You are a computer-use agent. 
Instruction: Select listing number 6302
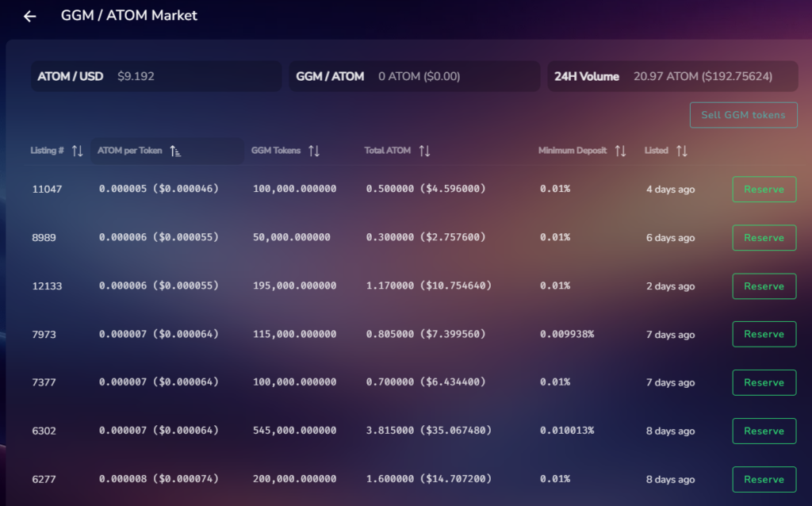point(44,431)
